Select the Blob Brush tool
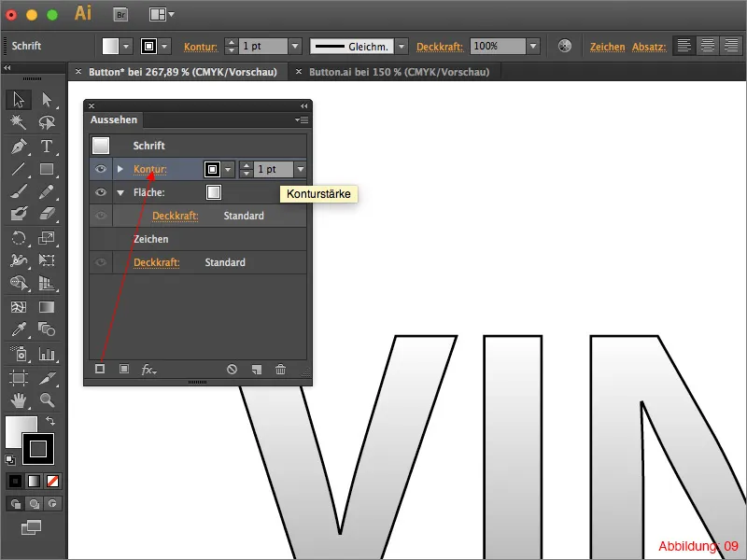The width and height of the screenshot is (747, 560). point(19,214)
